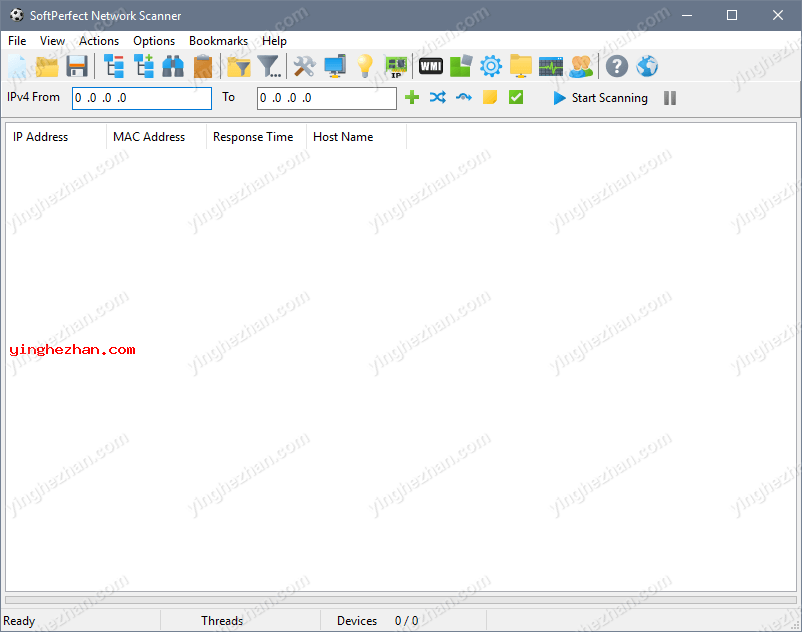802x632 pixels.
Task: Expand all tree nodes icon
Action: tap(144, 66)
